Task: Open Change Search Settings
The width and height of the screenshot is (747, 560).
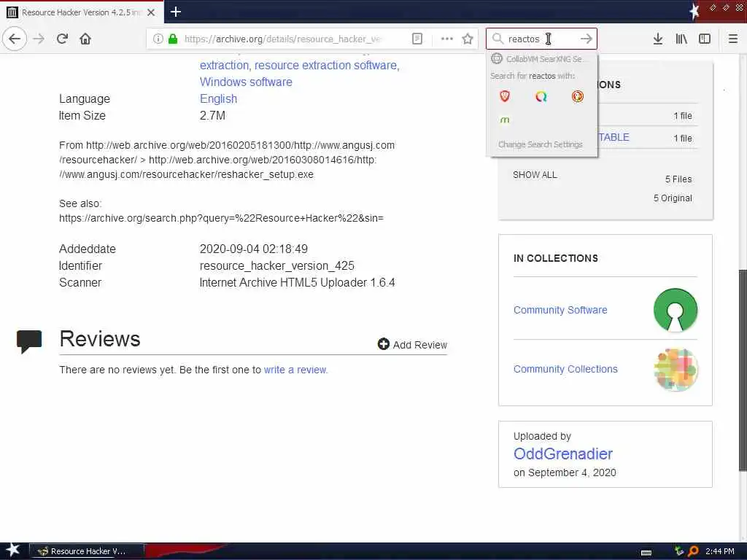Action: click(542, 144)
